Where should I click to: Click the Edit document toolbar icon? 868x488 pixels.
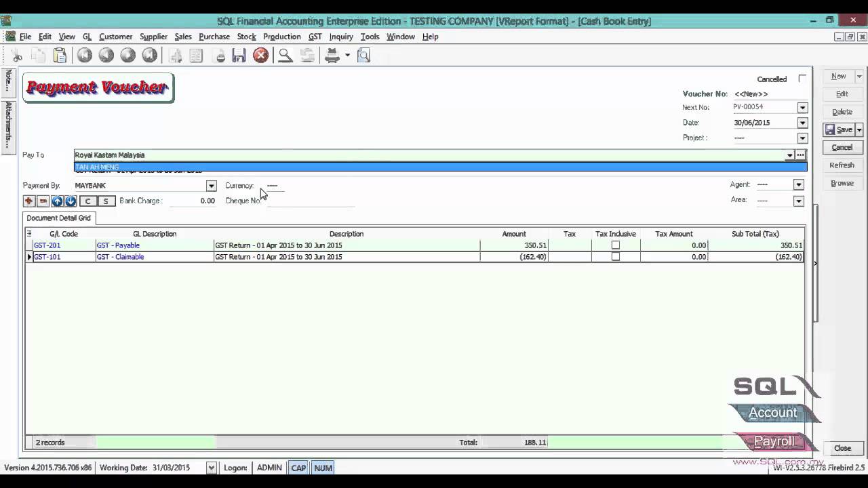[x=197, y=56]
